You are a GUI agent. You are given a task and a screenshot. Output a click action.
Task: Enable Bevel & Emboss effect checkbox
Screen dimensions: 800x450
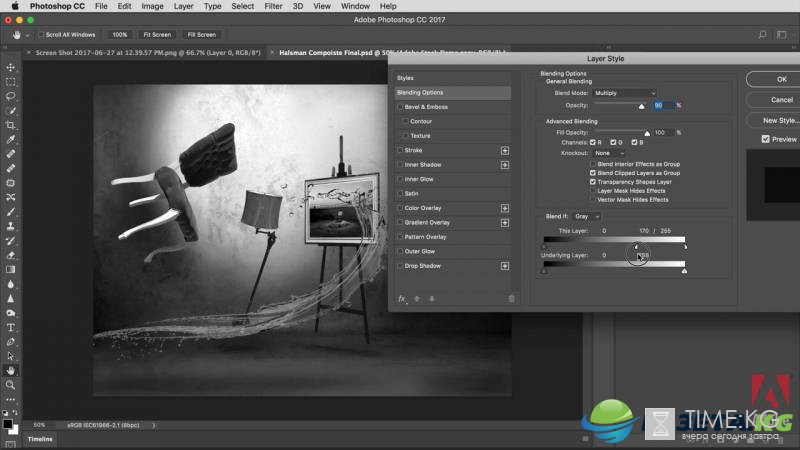point(400,107)
